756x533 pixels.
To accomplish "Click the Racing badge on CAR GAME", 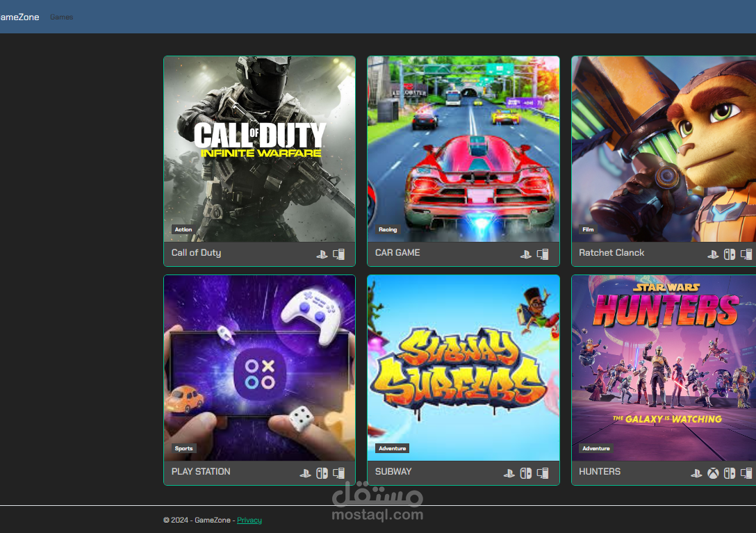I will 388,229.
